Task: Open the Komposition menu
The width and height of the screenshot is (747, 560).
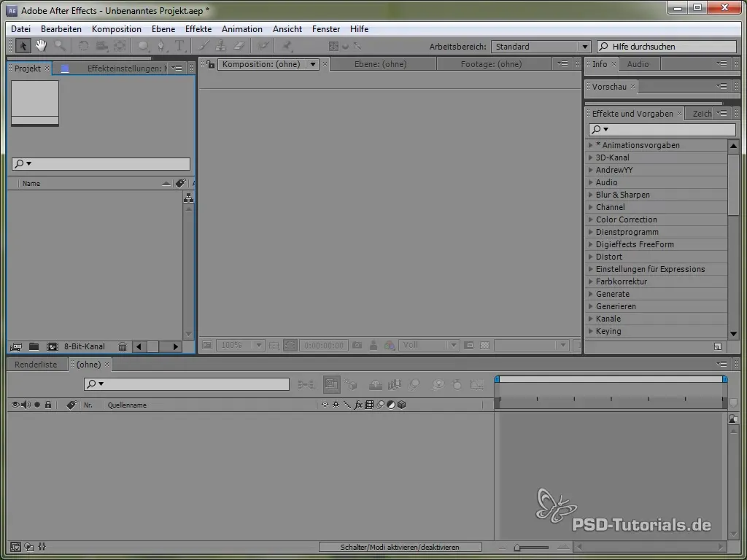Action: (116, 29)
